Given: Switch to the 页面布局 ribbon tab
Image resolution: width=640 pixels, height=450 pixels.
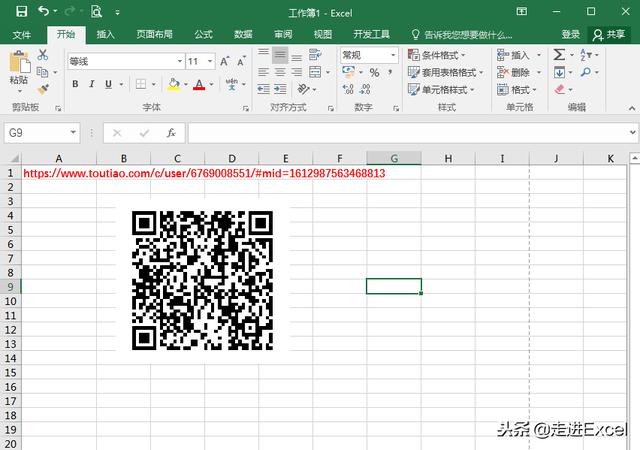Looking at the screenshot, I should pyautogui.click(x=154, y=34).
